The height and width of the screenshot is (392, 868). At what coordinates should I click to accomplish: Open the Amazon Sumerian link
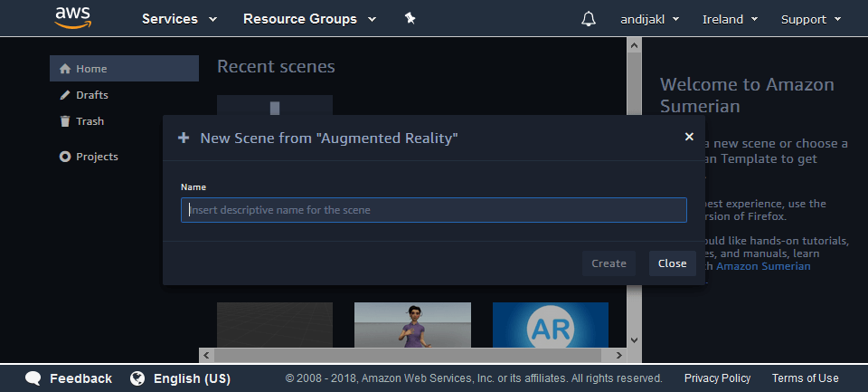click(x=763, y=266)
